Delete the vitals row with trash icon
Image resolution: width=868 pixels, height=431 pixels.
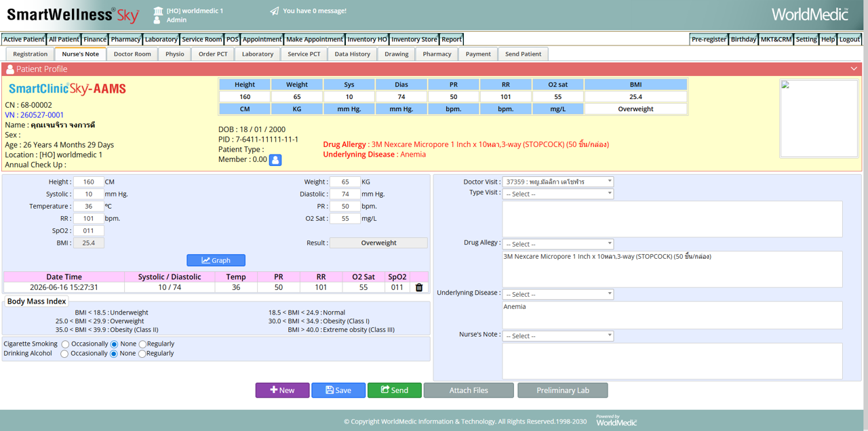[419, 287]
